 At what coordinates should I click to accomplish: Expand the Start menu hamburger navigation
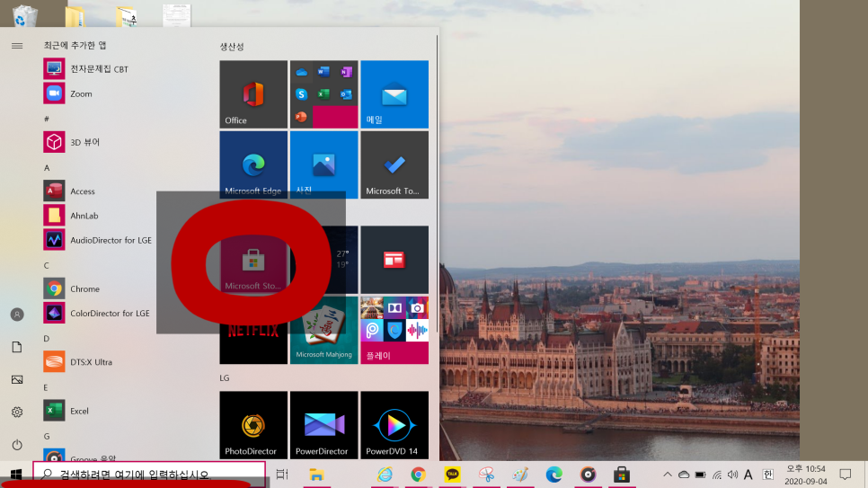(17, 46)
